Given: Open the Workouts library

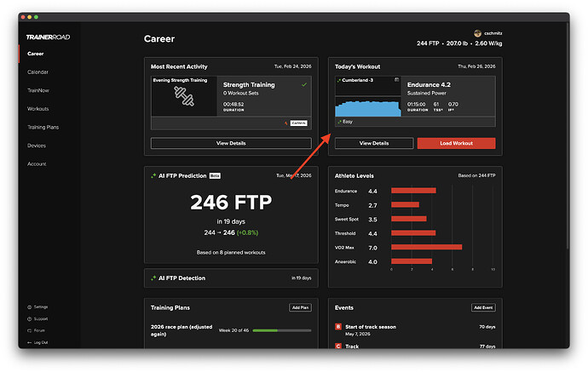Looking at the screenshot, I should click(37, 109).
